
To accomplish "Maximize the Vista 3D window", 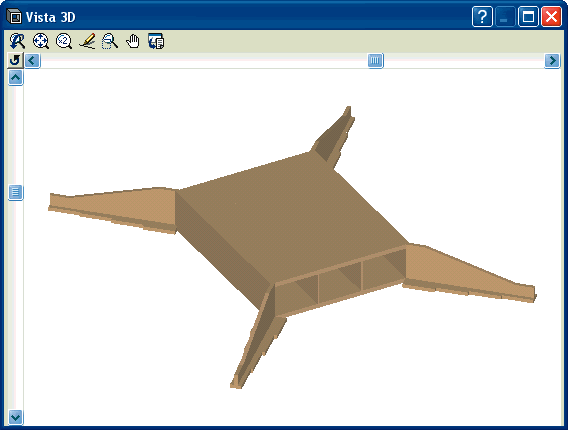I will click(x=528, y=17).
